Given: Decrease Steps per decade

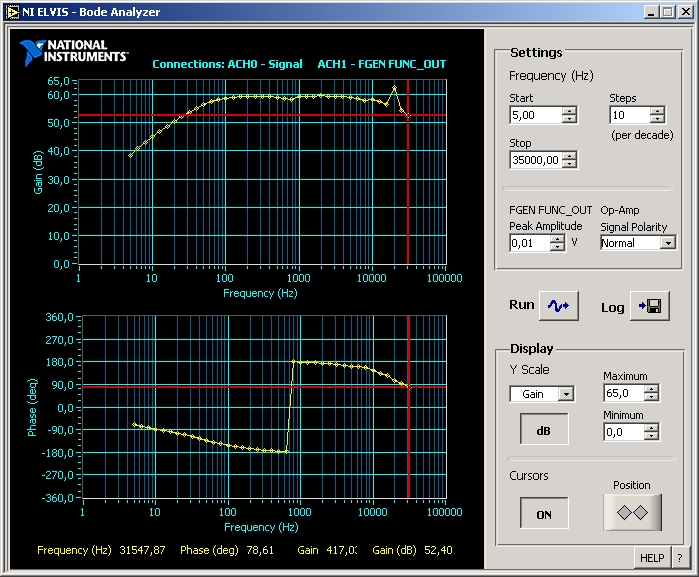Looking at the screenshot, I should [657, 119].
